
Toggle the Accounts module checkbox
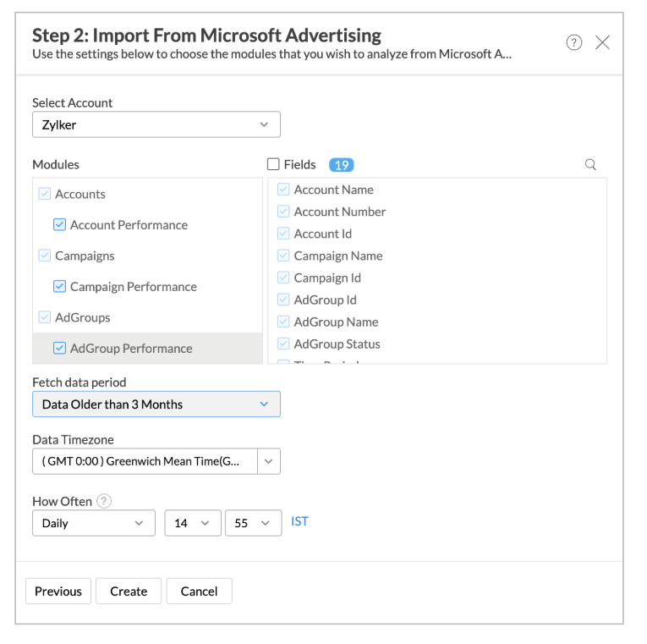[x=45, y=194]
